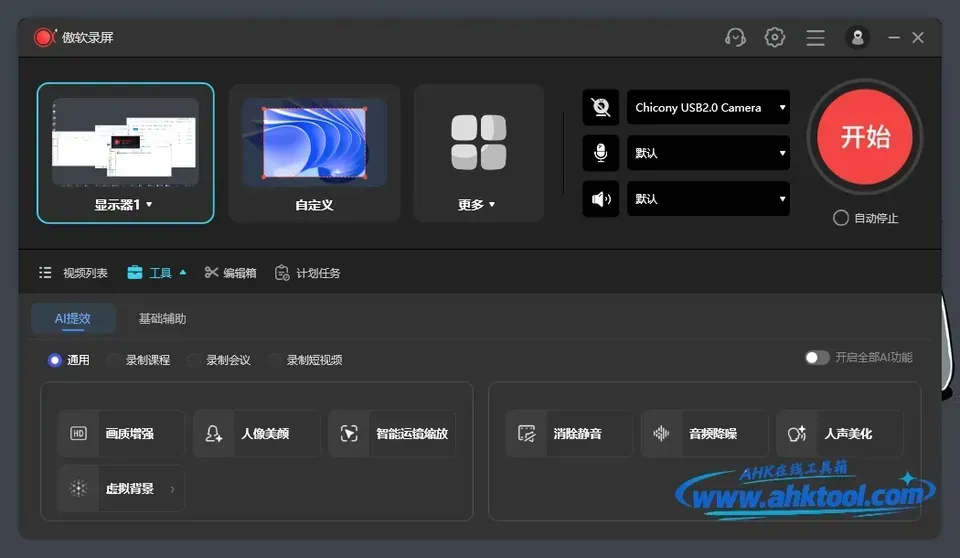Click the 自定义 label text
The image size is (960, 558).
pyautogui.click(x=314, y=205)
